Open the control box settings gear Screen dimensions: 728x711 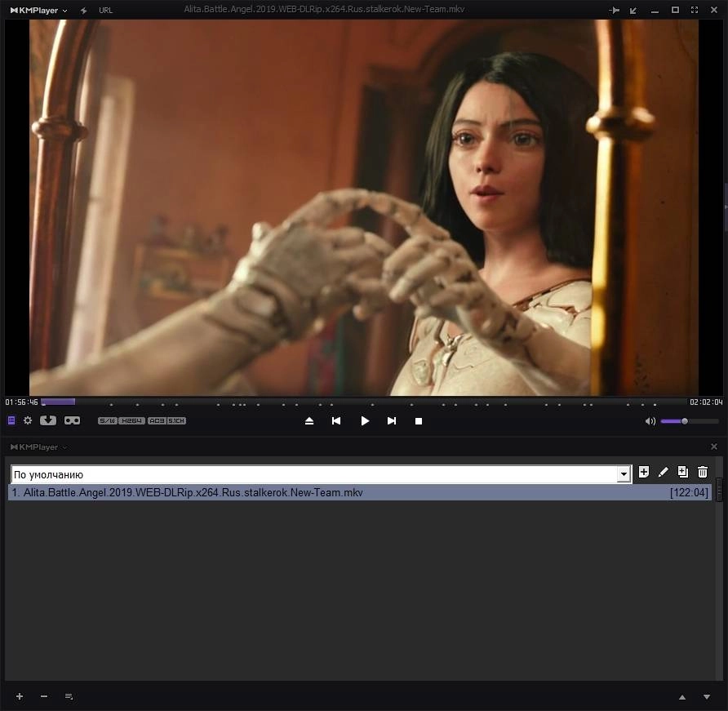[x=28, y=420]
